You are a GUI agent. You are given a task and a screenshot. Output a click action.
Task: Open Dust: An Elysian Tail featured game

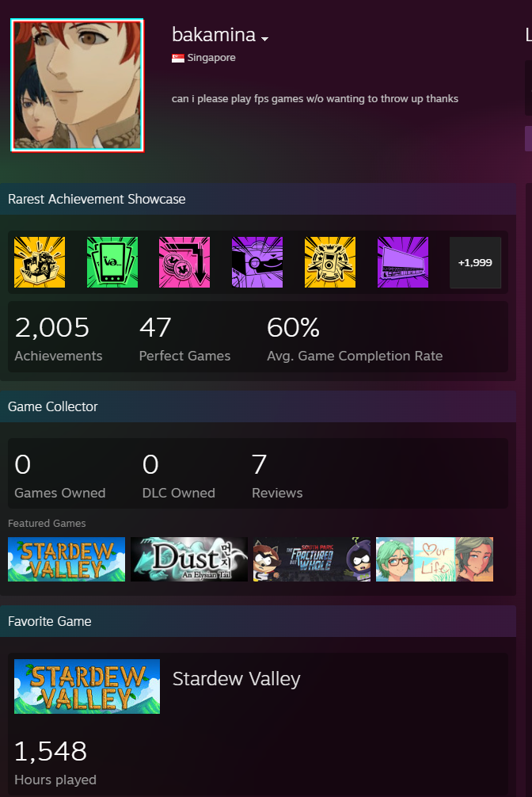[x=189, y=559]
